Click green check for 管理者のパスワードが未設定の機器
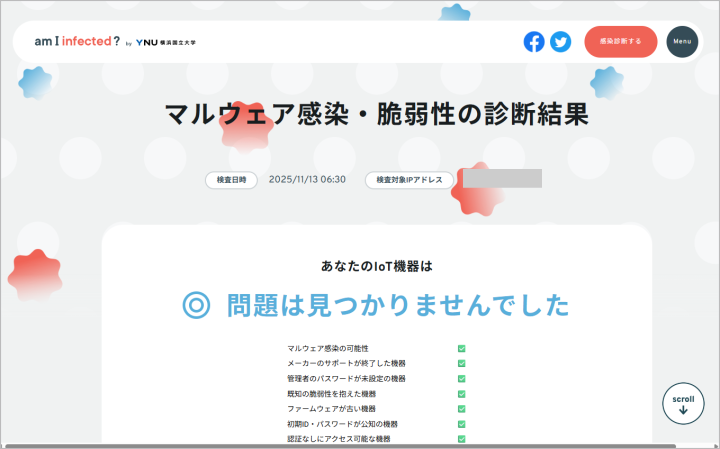720x449 pixels. [462, 379]
